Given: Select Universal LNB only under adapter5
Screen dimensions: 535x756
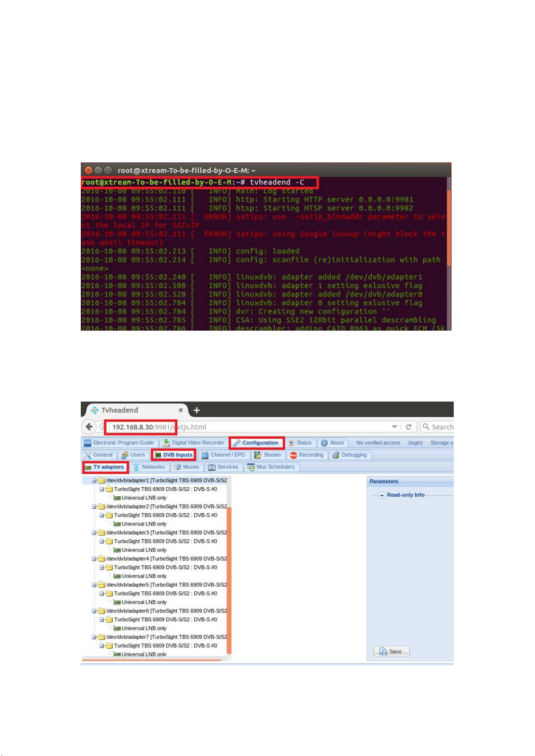Looking at the screenshot, I should tap(144, 602).
